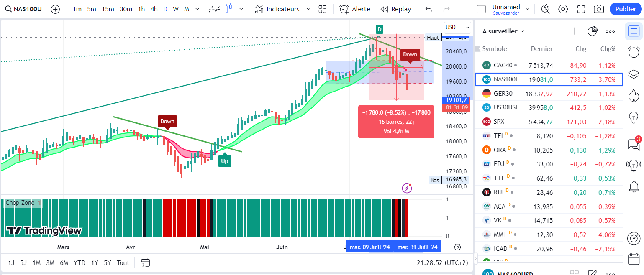Open indicator templates four-squares icon

322,9
